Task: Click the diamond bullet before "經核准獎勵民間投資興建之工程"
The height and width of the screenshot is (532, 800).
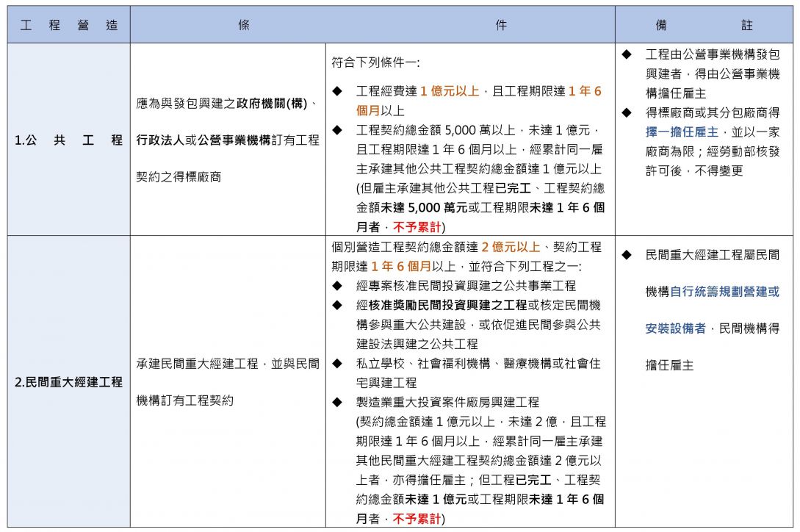Action: click(x=337, y=304)
